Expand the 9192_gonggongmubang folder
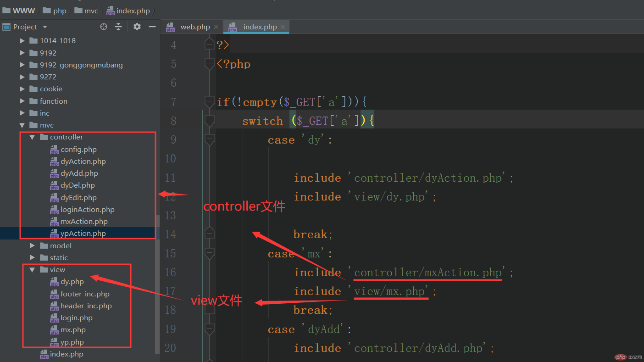 pyautogui.click(x=22, y=65)
